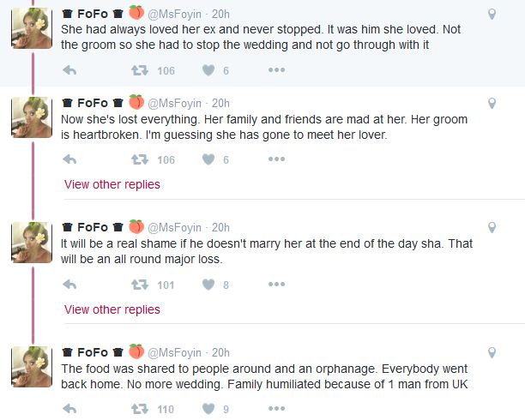Open @MsFoyin handle on "lost everything" tweet
525x420 pixels.
[175, 103]
